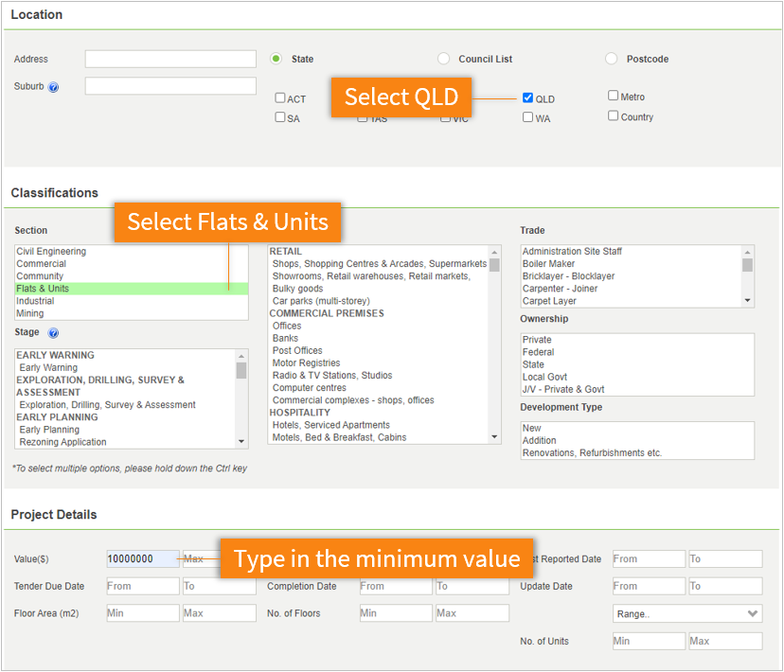Image resolution: width=784 pixels, height=672 pixels.
Task: Select Mining in Section list
Action: click(132, 314)
